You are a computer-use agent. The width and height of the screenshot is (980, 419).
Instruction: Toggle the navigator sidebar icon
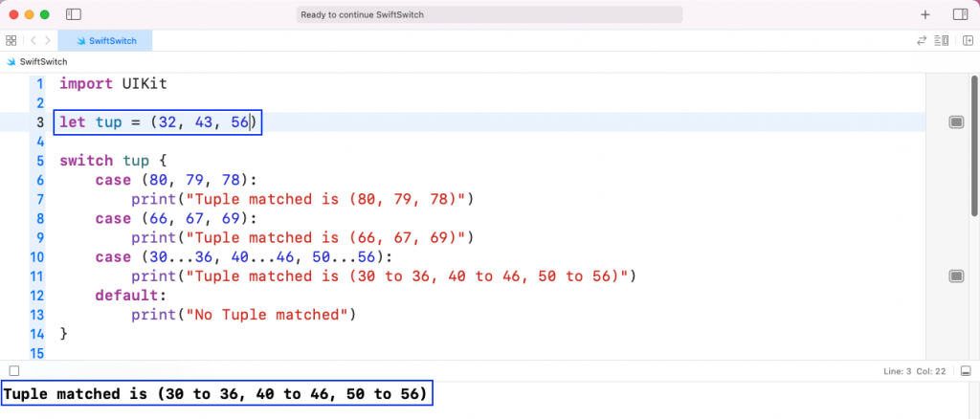click(74, 14)
